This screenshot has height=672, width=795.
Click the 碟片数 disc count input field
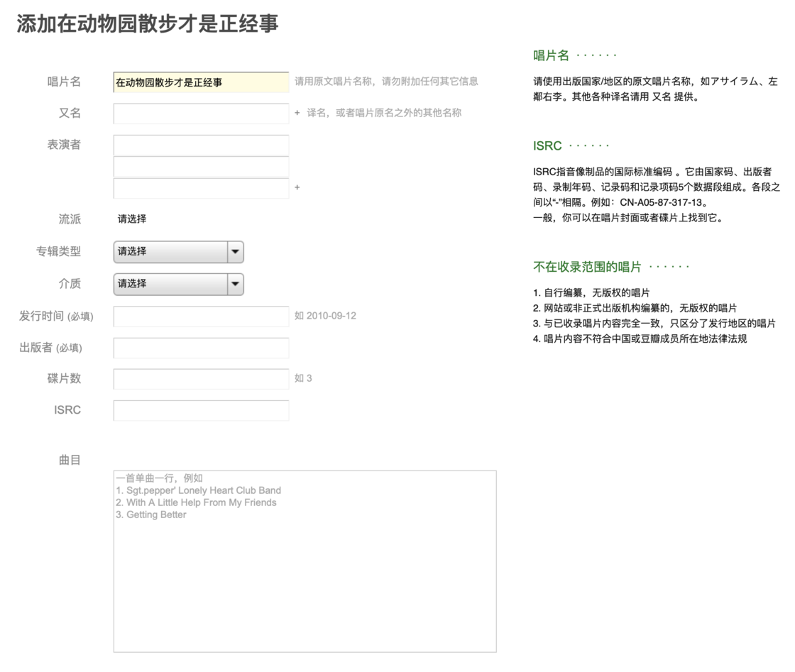(202, 379)
